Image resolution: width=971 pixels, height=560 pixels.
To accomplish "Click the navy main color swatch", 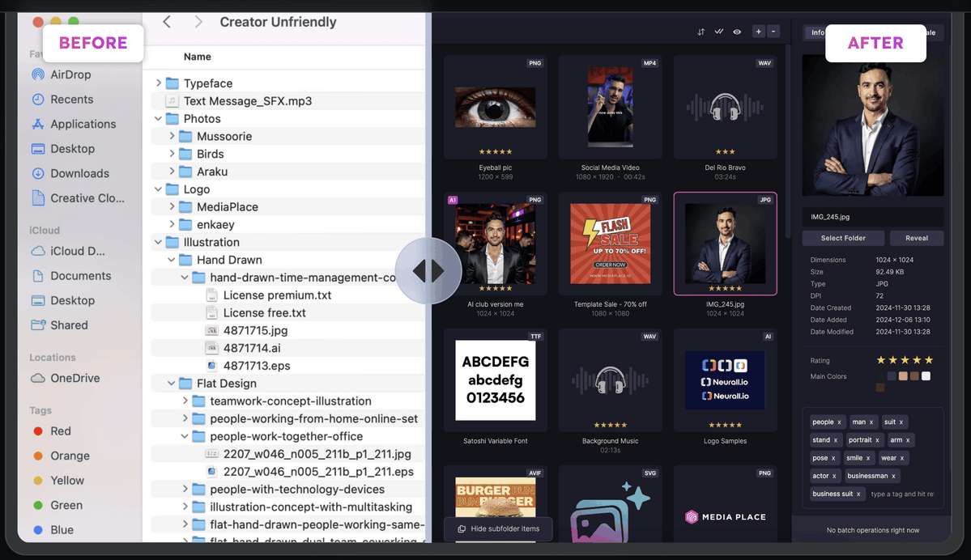I will pyautogui.click(x=892, y=376).
